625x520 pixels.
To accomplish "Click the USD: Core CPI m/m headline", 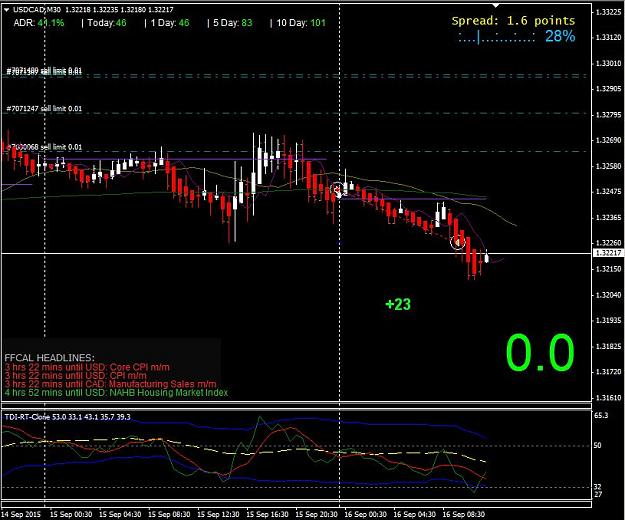I will 87,367.
